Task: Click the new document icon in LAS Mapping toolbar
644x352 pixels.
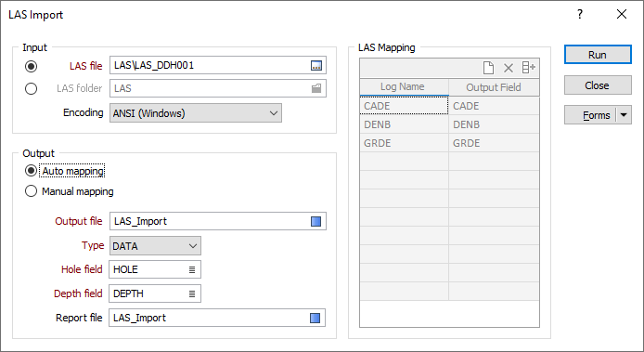Action: tap(488, 68)
